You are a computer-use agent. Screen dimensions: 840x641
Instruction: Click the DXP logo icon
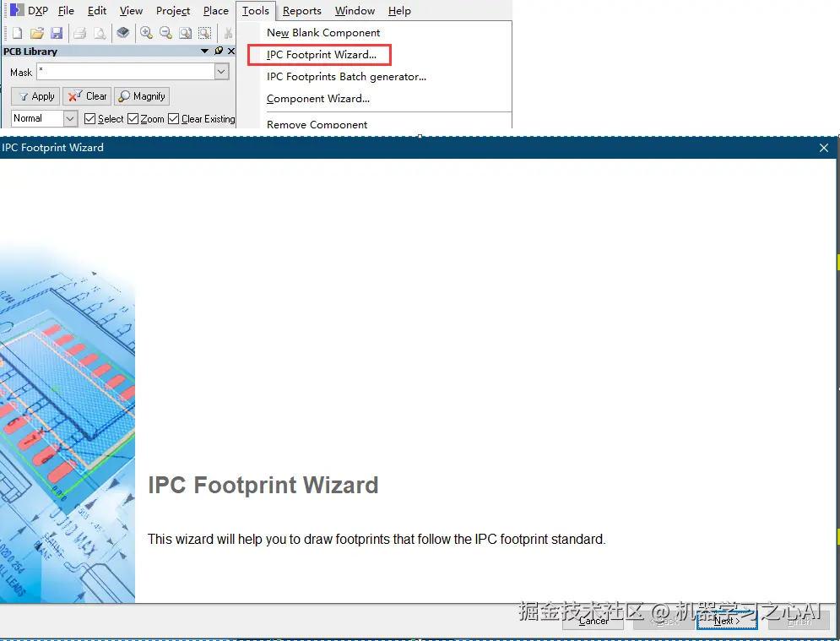point(17,9)
